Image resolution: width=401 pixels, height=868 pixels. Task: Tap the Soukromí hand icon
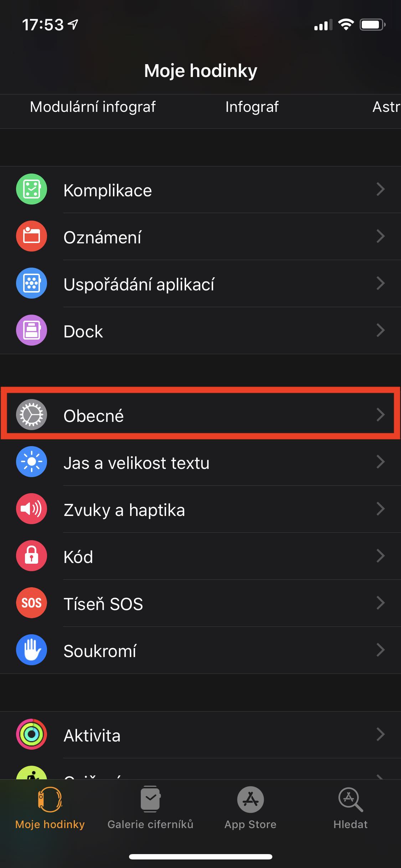pos(31,650)
